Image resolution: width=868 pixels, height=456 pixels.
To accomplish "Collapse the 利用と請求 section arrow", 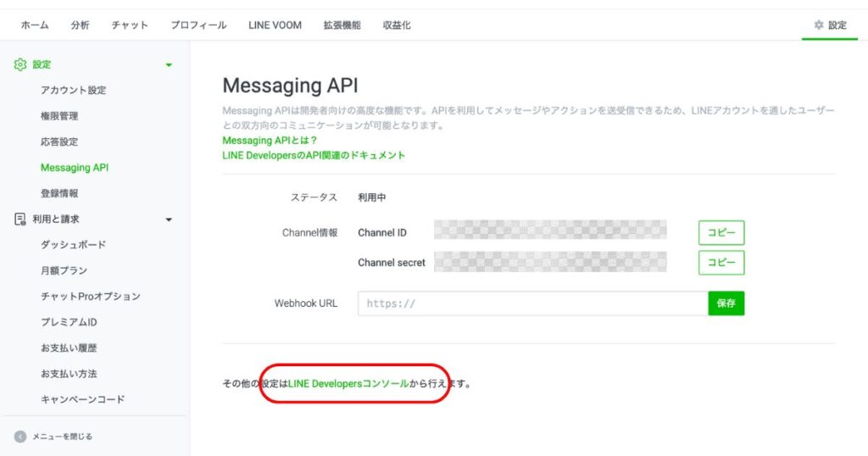I will 169,220.
